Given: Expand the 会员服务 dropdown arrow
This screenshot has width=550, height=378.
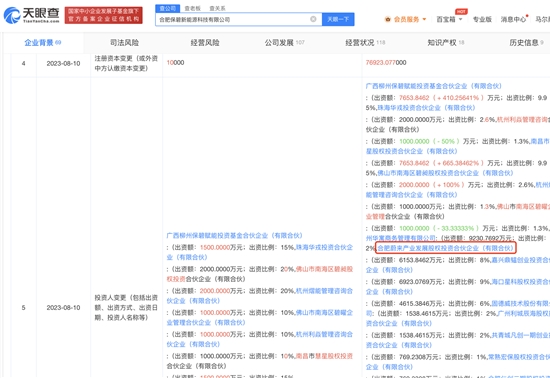Looking at the screenshot, I should click(x=424, y=19).
